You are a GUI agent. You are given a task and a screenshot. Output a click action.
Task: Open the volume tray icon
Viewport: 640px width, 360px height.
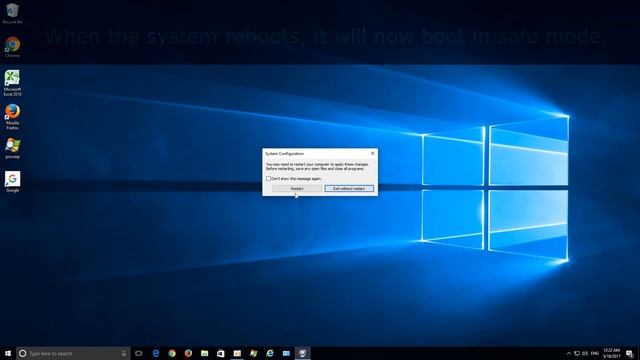[585, 353]
